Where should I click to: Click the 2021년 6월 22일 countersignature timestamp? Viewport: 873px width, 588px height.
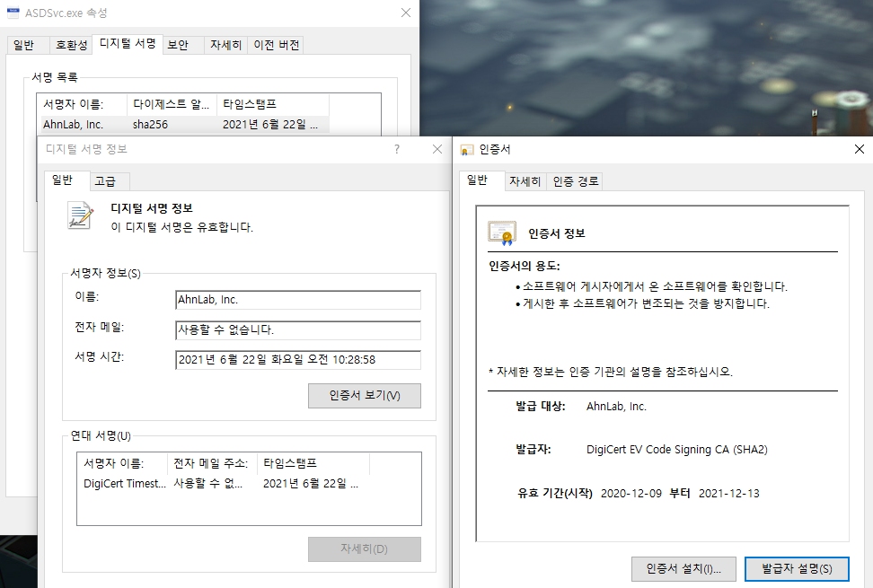(x=311, y=484)
